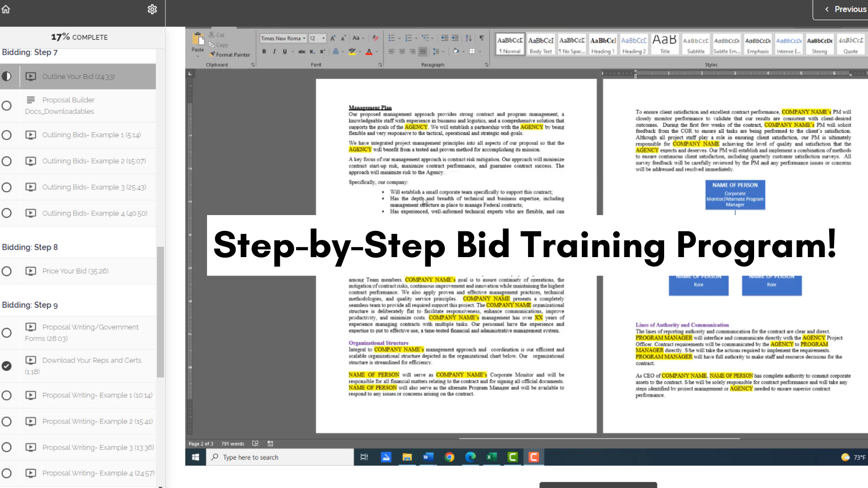868x488 pixels.
Task: Open Proposal Writing- Example 4 lesson
Action: (78, 473)
